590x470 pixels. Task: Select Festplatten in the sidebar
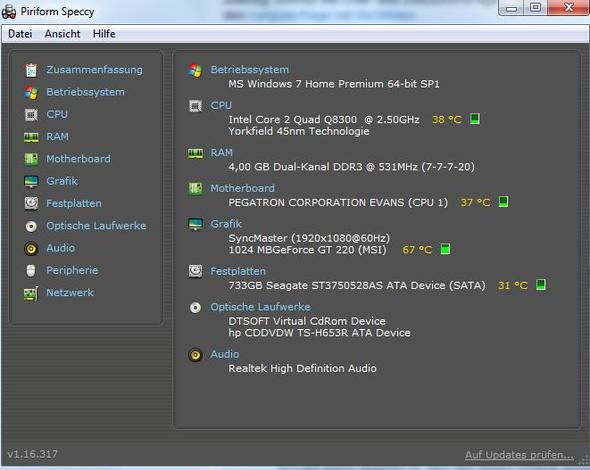coord(74,204)
